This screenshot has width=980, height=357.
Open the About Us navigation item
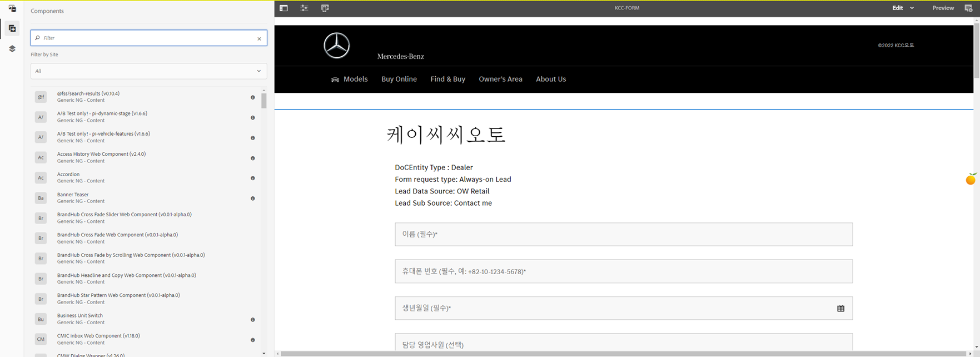coord(551,79)
